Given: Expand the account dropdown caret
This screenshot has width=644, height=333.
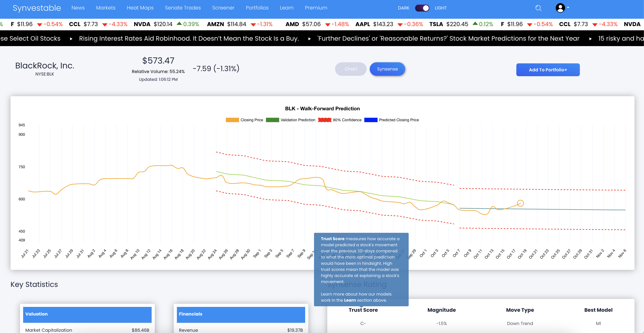Looking at the screenshot, I should 568,8.
